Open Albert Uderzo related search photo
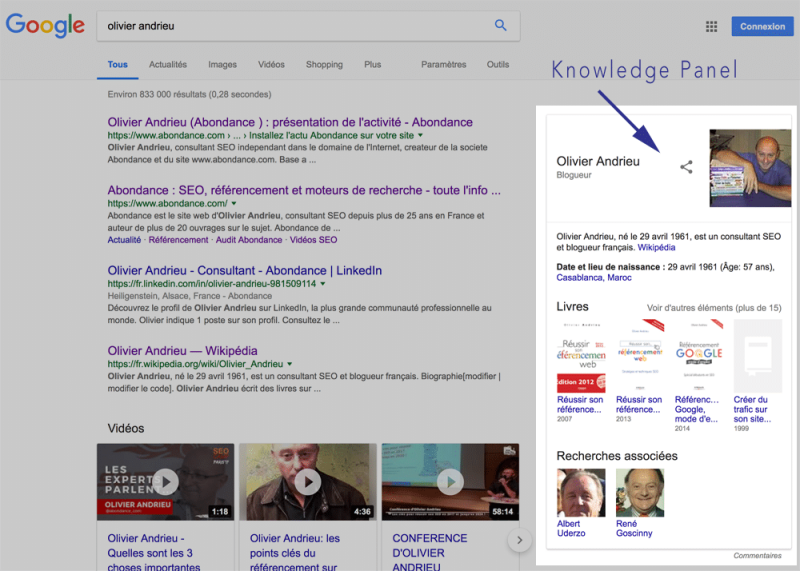 point(581,493)
